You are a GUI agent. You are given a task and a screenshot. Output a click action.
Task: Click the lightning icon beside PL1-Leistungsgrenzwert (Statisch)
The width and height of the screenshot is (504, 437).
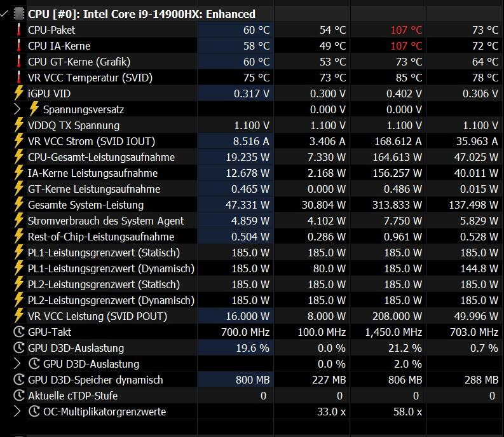[x=19, y=253]
